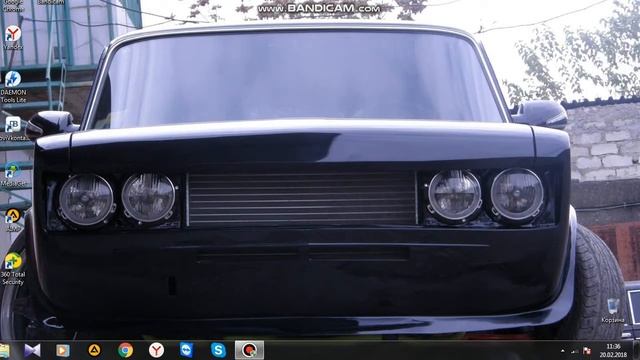Launch Visual Studio from the taskbar
The height and width of the screenshot is (360, 640).
32,350
